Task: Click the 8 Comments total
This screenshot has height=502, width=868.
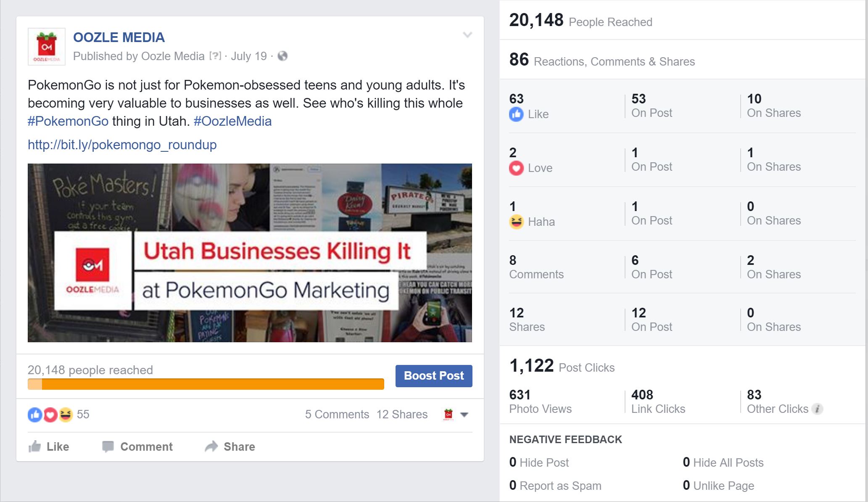Action: (x=536, y=267)
